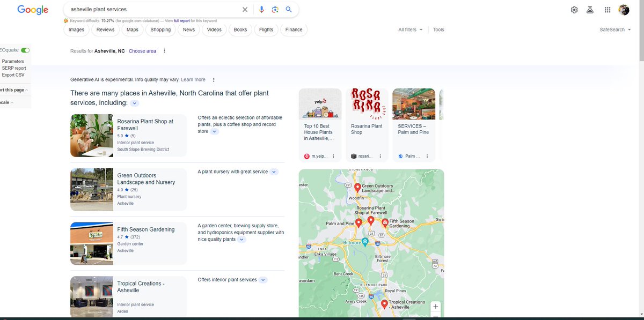Clear the search query with X icon
Viewport: 644px width, 320px height.
(245, 10)
